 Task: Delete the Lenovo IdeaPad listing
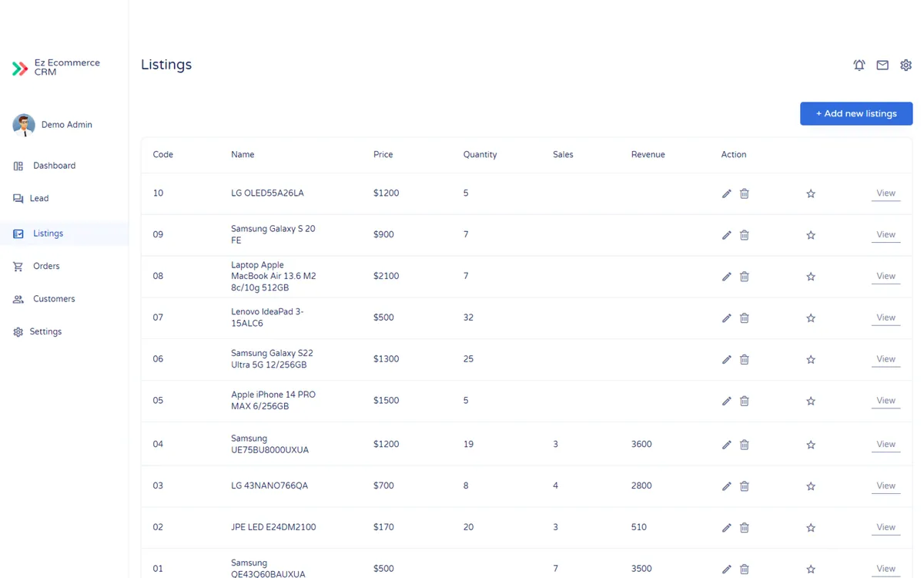(x=745, y=318)
